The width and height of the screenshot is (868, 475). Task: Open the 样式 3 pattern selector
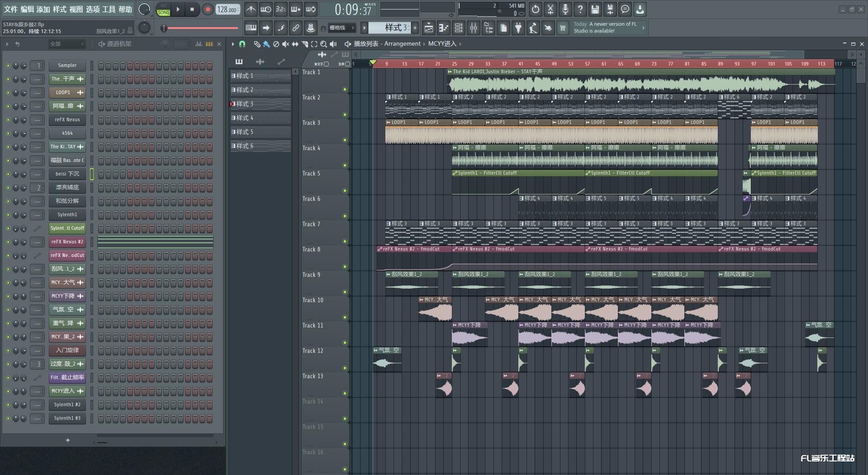389,28
